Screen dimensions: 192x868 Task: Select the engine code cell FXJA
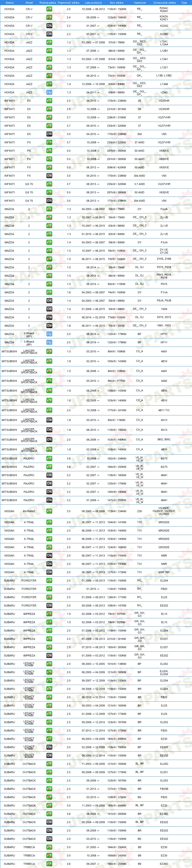164,243
